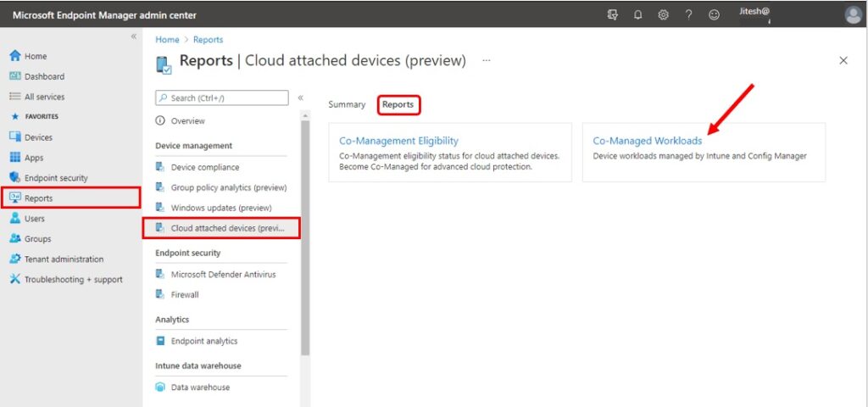
Task: Open Reports in left navigation
Action: (x=71, y=198)
